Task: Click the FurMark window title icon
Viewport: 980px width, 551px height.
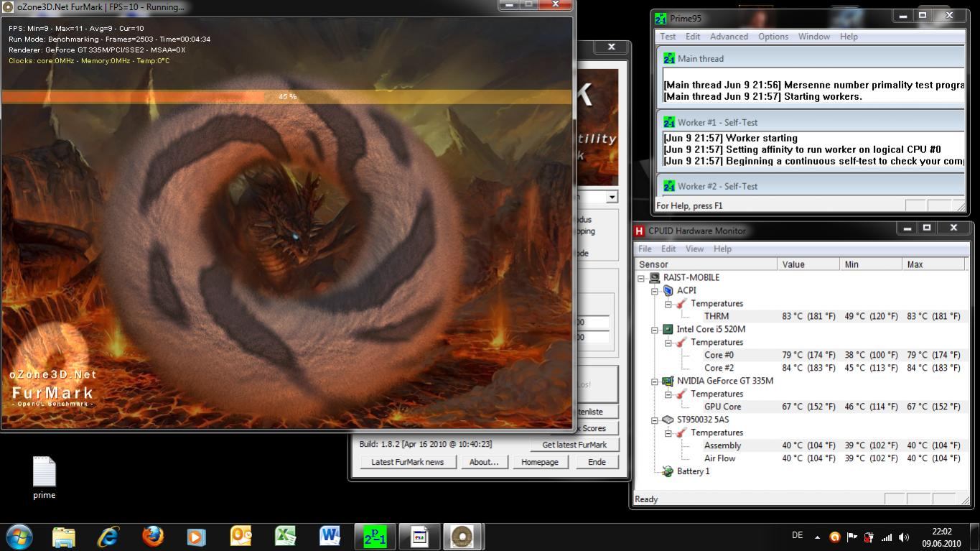Action: pyautogui.click(x=8, y=6)
